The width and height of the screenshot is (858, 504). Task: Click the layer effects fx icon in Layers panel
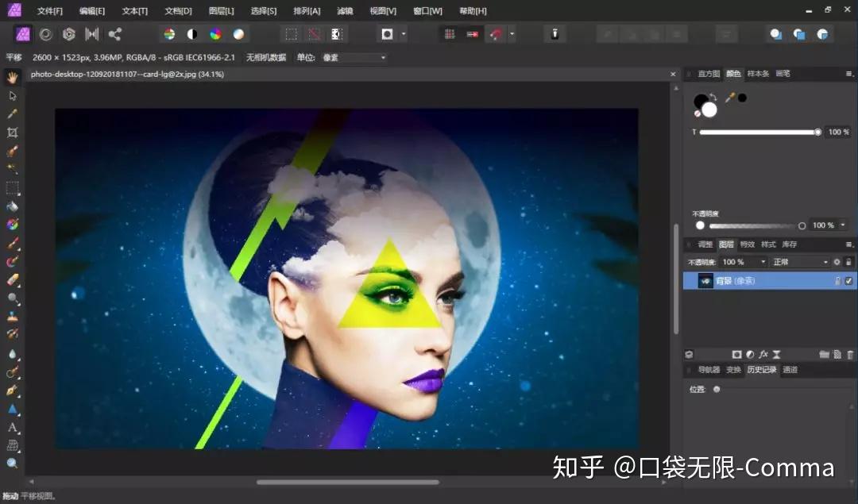pos(763,354)
